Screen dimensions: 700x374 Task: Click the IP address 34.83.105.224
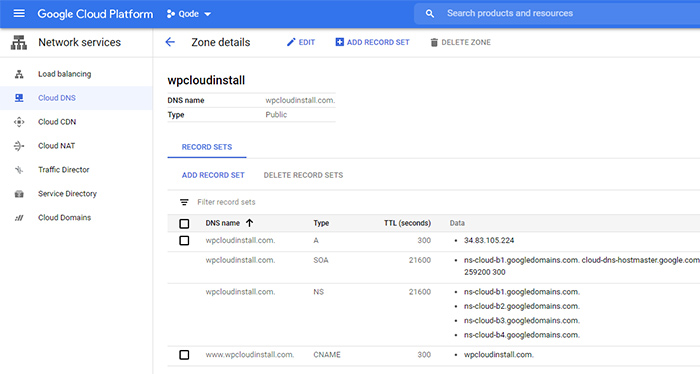(x=489, y=241)
